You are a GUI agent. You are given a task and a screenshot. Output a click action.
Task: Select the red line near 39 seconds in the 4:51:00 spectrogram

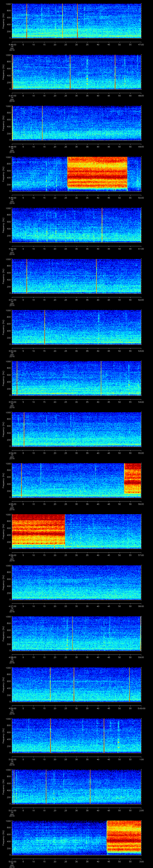point(96,276)
